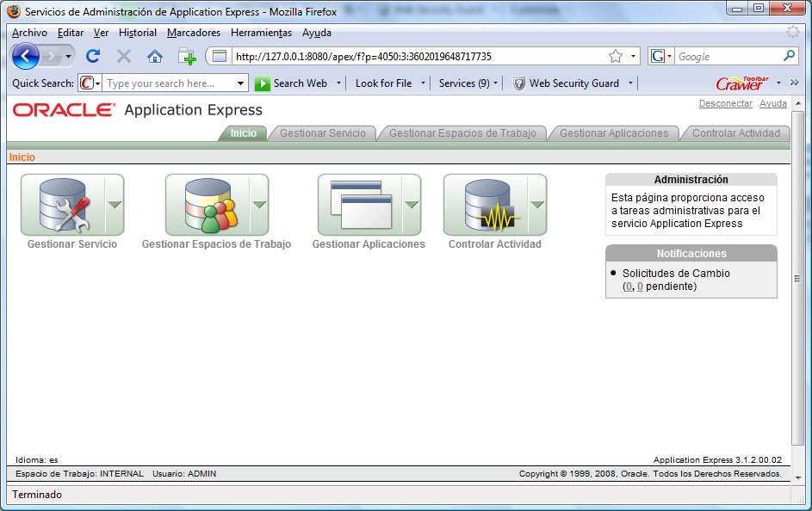Click the Inicio breadcrumb link

click(x=22, y=157)
